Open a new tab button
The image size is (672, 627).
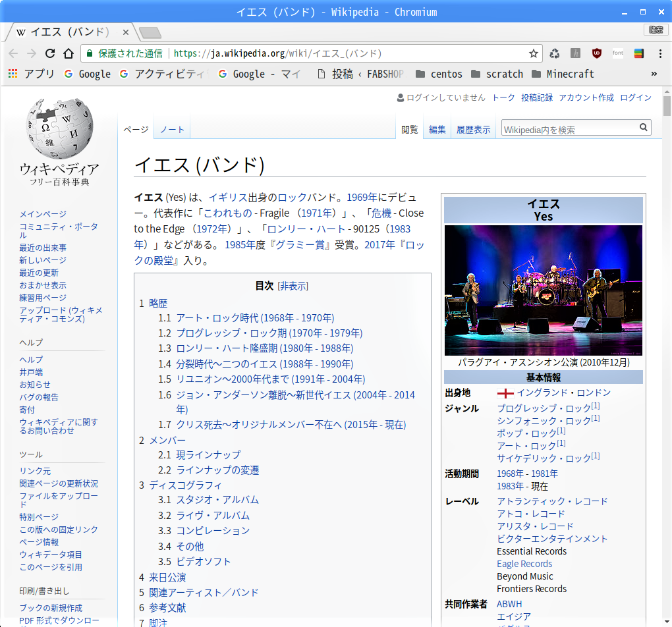[x=150, y=32]
